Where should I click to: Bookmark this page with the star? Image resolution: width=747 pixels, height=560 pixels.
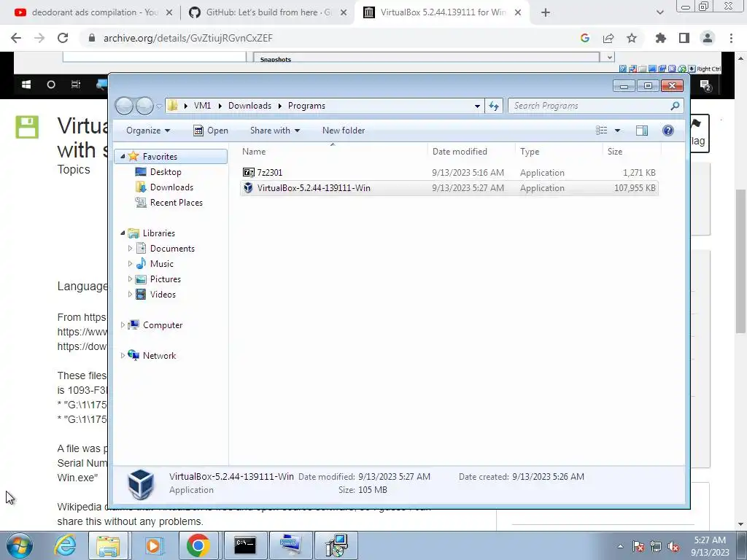click(x=632, y=38)
